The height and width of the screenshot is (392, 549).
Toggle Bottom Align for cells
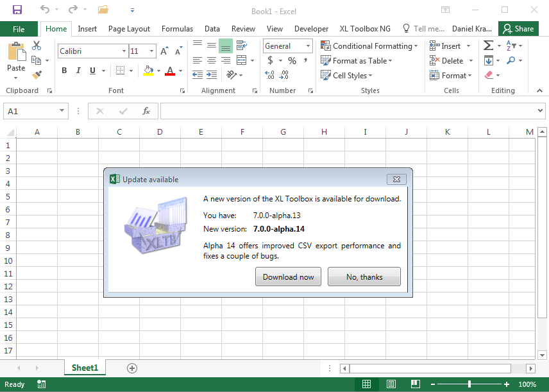click(x=226, y=46)
